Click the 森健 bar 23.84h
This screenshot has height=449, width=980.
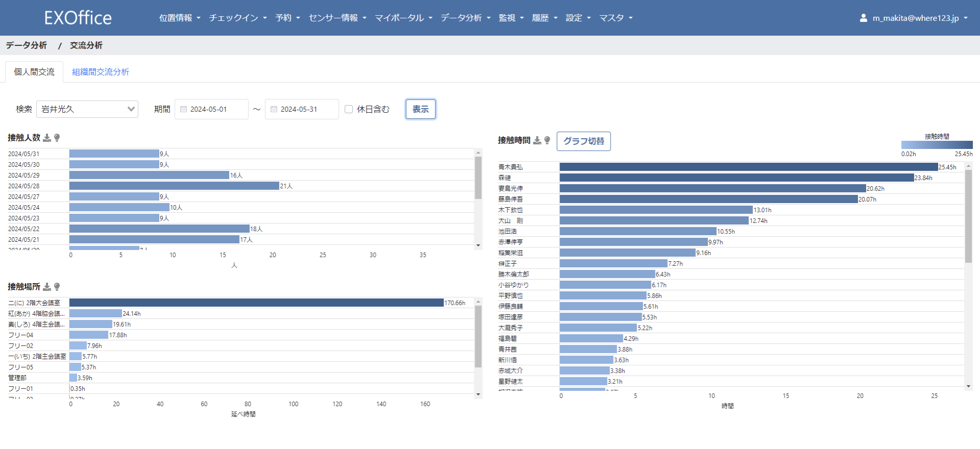coord(737,178)
